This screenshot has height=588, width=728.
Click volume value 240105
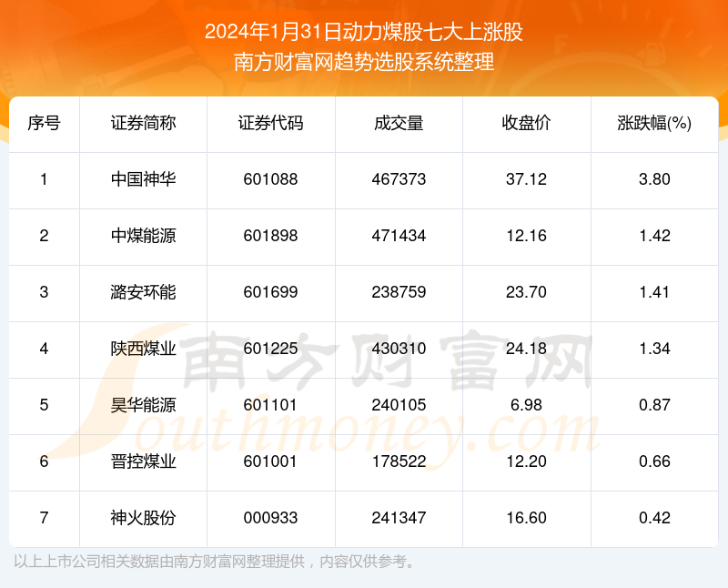(x=399, y=405)
